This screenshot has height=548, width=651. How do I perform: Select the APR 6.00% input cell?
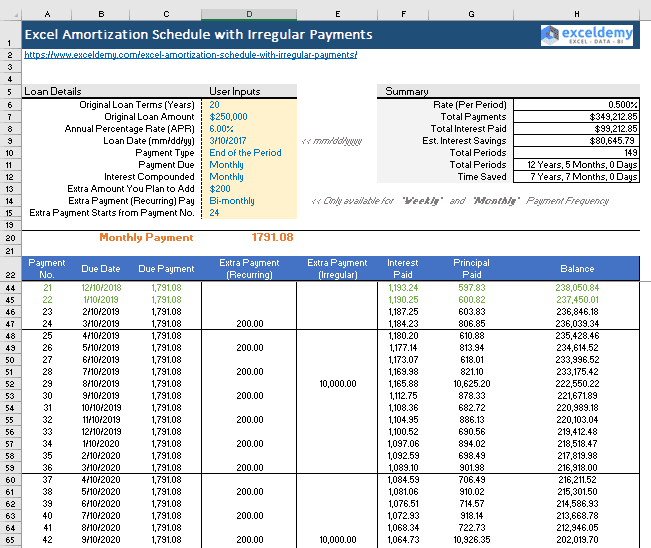pyautogui.click(x=249, y=129)
